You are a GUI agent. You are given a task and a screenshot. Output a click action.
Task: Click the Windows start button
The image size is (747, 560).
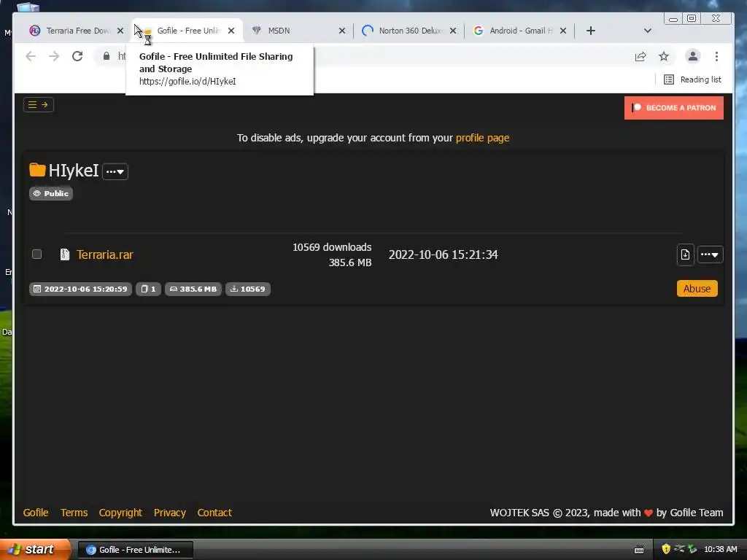[34, 550]
